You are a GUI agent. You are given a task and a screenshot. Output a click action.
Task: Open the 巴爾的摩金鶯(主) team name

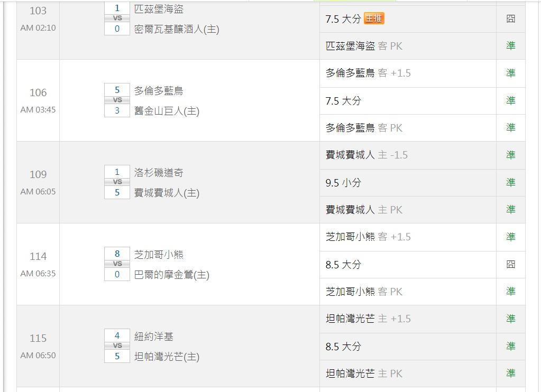pos(172,275)
